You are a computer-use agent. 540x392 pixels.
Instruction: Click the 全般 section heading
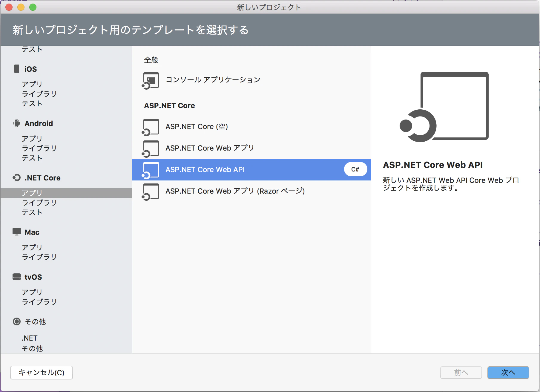[151, 60]
